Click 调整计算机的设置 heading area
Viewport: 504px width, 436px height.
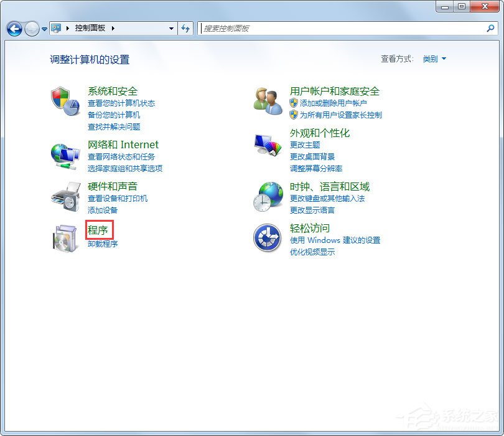(88, 60)
